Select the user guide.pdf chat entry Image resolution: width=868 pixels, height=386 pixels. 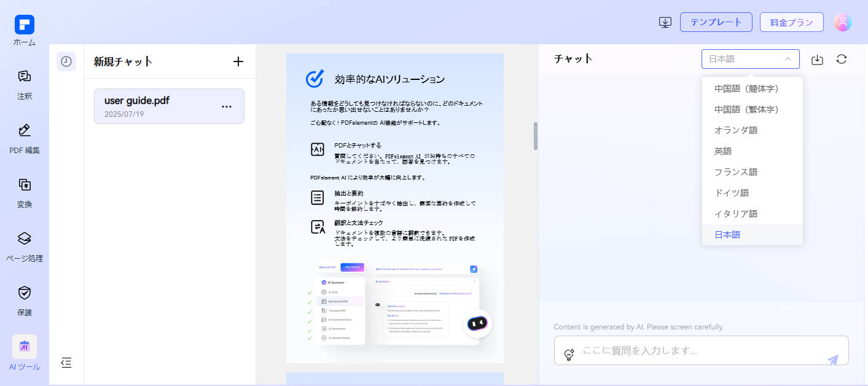click(x=169, y=106)
